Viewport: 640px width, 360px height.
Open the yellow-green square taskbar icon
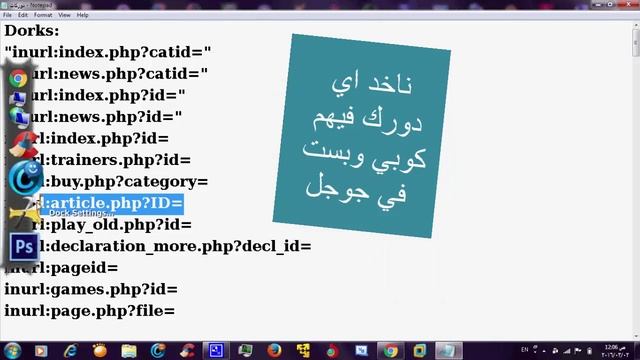419,351
